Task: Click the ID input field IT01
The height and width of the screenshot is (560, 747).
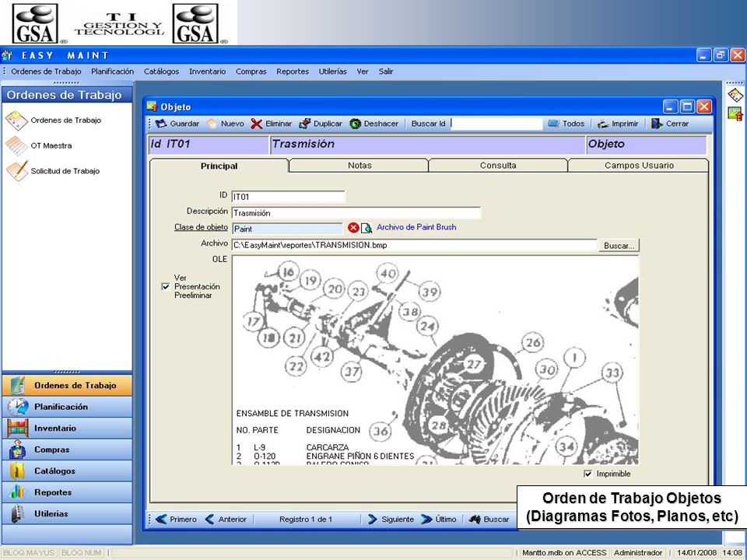Action: pyautogui.click(x=288, y=197)
